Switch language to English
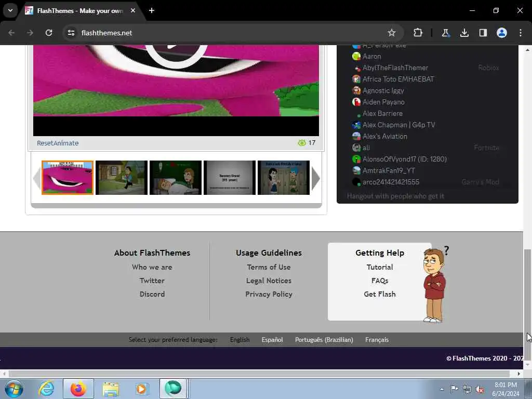 click(240, 340)
